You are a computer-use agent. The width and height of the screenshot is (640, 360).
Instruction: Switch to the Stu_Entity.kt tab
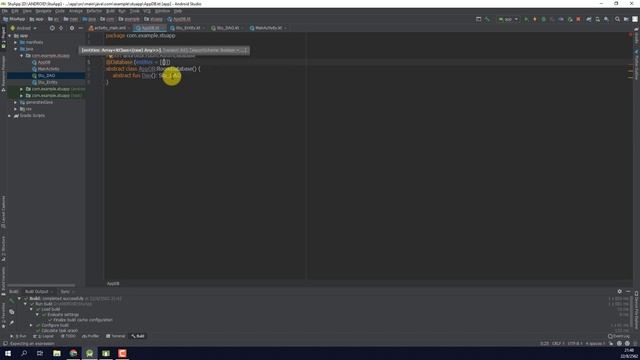(x=188, y=28)
